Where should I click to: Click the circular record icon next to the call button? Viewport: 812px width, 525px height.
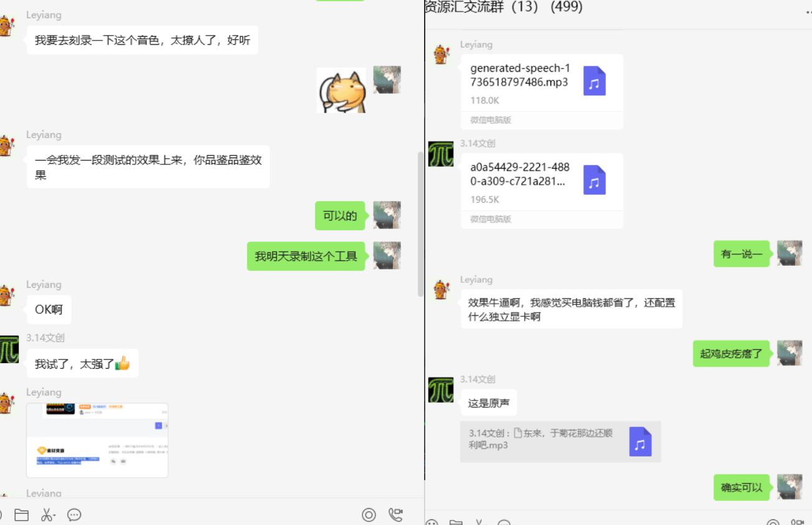369,515
